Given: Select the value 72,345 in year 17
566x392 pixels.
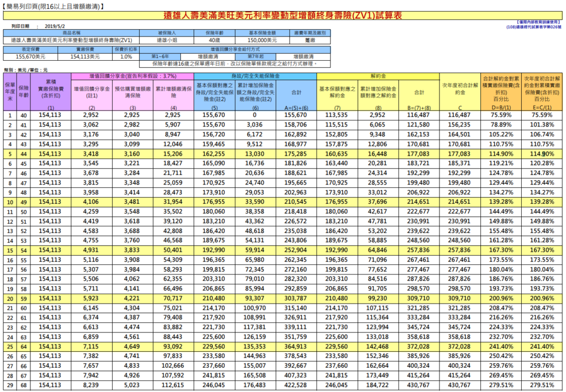Looking at the screenshot, I should click(x=255, y=270).
